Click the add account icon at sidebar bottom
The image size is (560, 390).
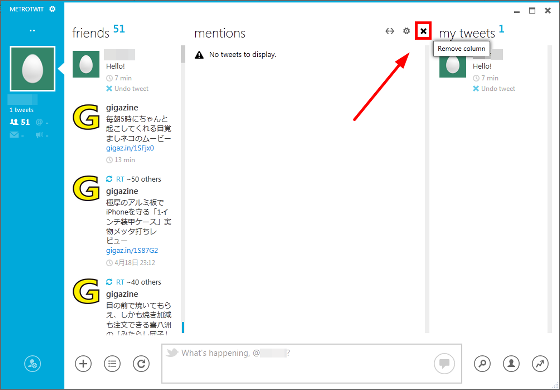click(x=32, y=364)
